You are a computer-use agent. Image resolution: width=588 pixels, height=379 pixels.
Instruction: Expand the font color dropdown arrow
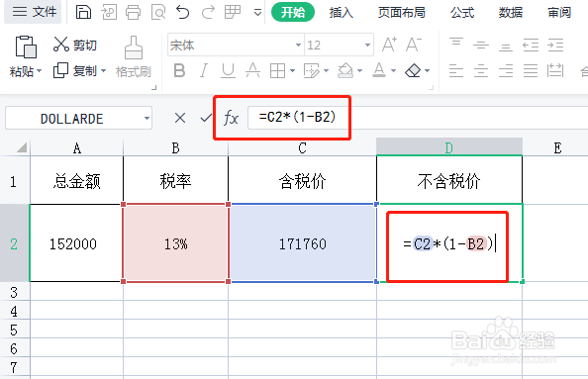point(393,70)
